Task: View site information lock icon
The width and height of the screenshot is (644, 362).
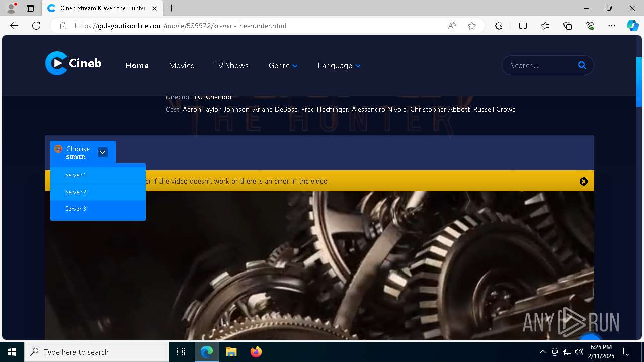Action: 63,26
